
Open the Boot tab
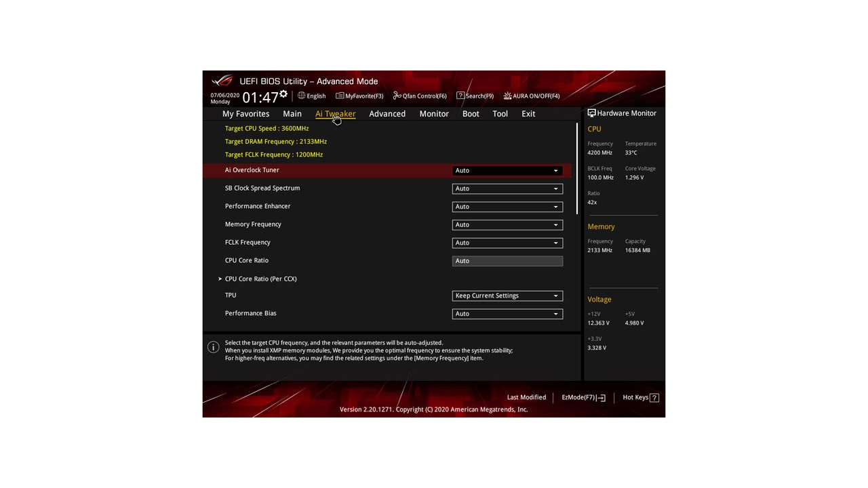pos(471,114)
